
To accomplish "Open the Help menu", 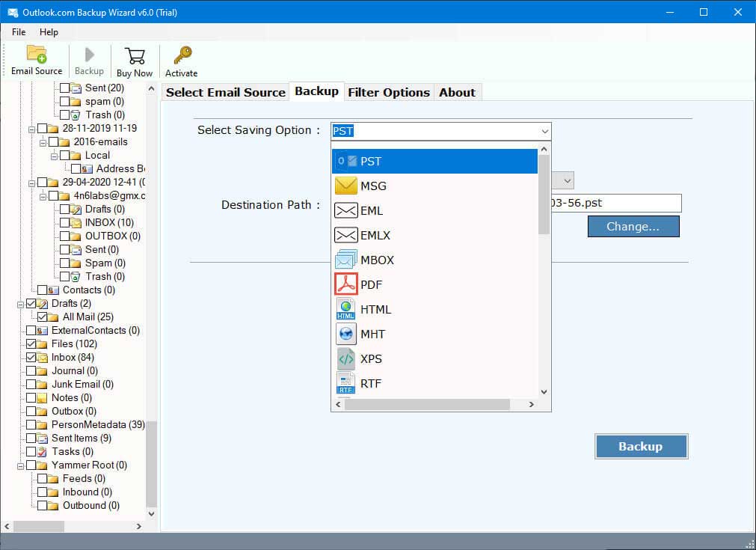I will tap(49, 32).
